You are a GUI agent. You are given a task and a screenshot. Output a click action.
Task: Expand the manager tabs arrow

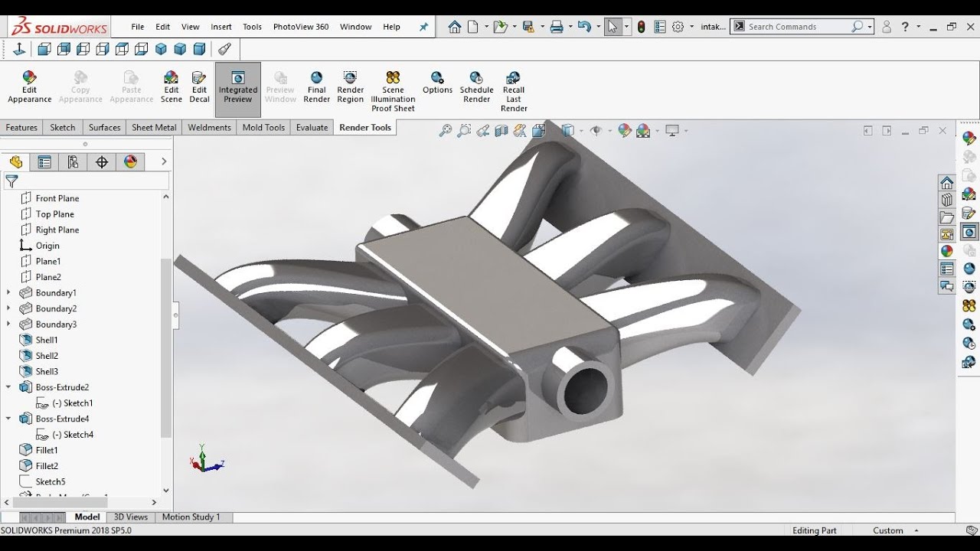(164, 161)
